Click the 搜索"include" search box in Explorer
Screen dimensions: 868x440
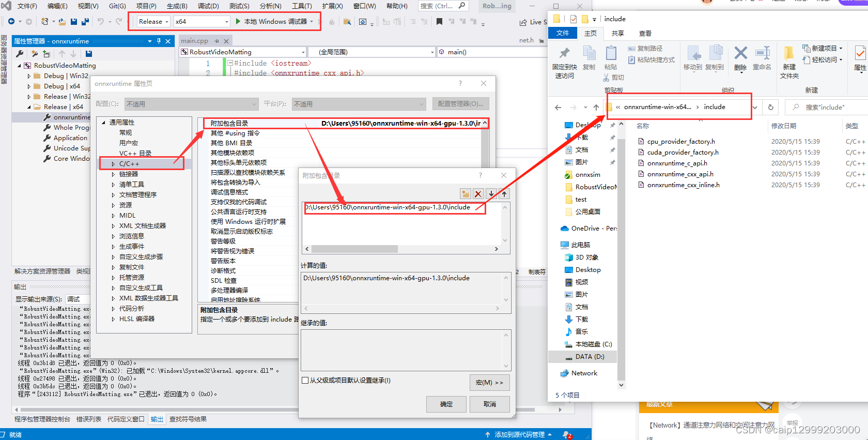(x=827, y=107)
